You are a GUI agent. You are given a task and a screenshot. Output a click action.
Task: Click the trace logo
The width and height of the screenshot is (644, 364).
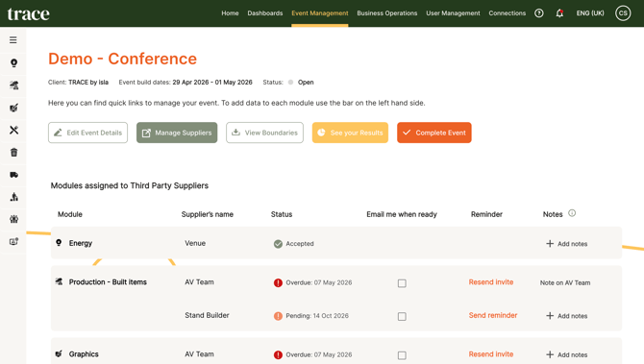[x=28, y=14]
